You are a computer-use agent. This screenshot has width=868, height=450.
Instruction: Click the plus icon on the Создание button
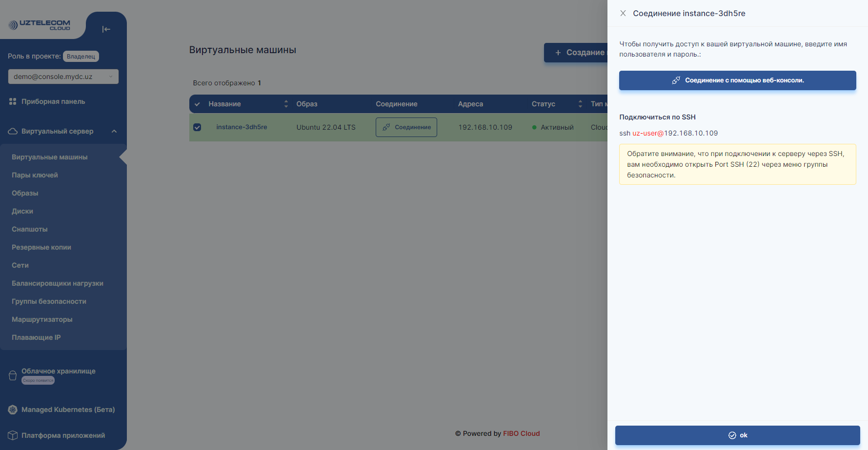pyautogui.click(x=558, y=52)
